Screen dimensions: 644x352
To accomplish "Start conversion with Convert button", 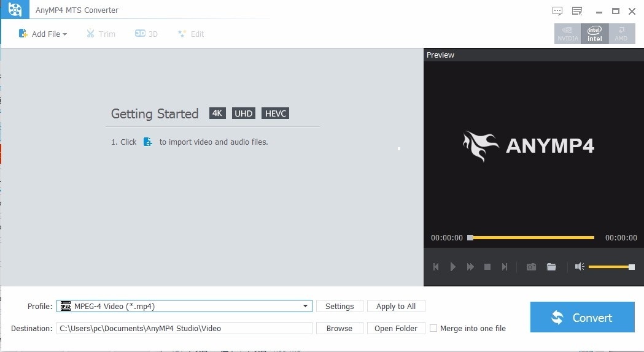I will [583, 317].
